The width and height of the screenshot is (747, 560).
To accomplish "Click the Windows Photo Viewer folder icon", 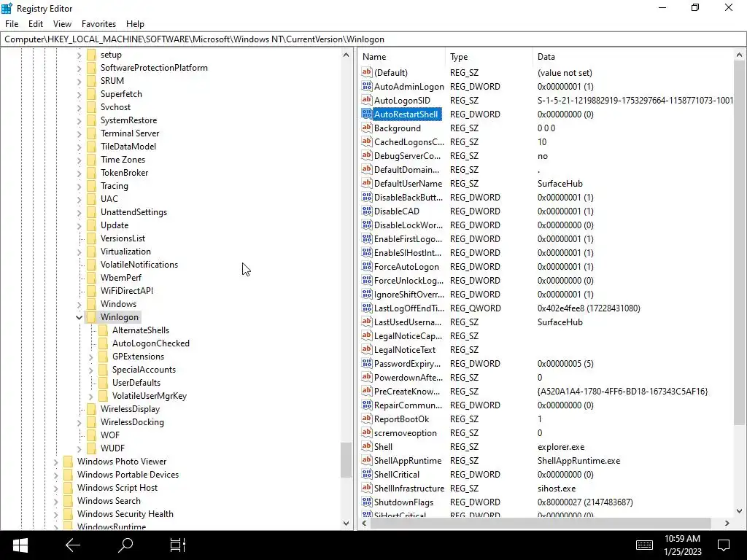I will tap(68, 461).
